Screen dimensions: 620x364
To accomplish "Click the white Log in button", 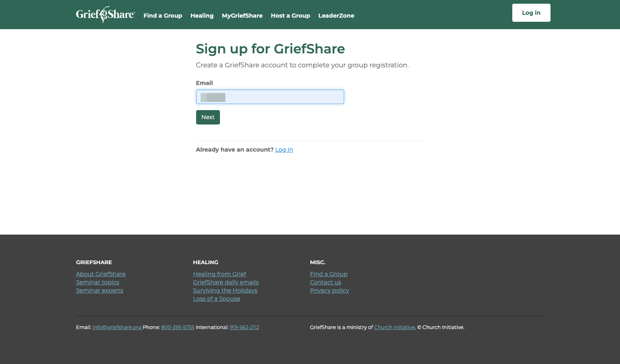I will coord(531,13).
